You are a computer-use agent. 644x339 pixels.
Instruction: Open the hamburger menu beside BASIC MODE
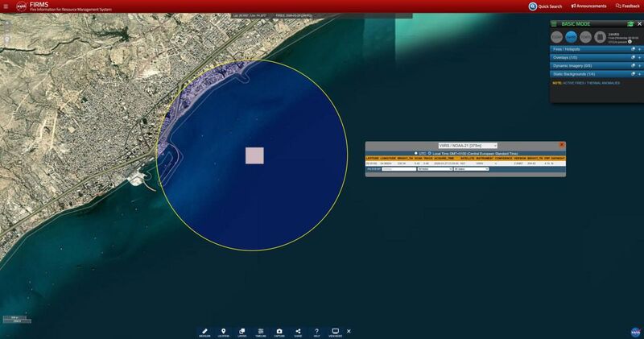click(554, 24)
